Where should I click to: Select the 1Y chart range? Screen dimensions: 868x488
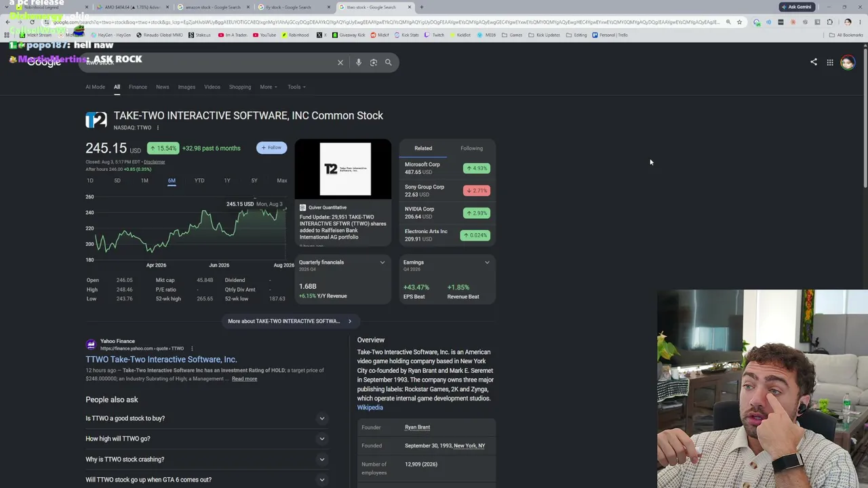227,180
